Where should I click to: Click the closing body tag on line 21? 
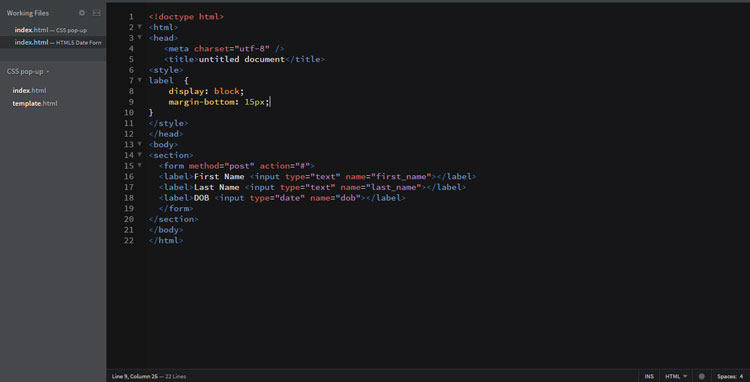coord(166,230)
